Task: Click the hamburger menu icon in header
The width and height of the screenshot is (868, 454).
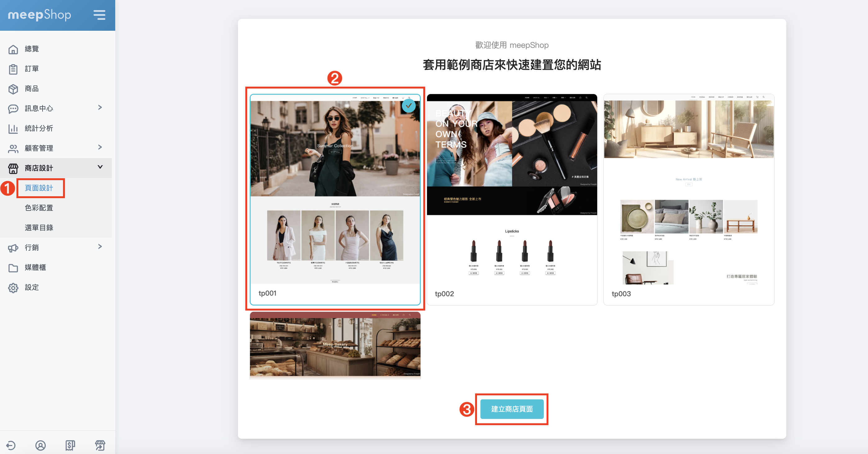Action: point(99,15)
